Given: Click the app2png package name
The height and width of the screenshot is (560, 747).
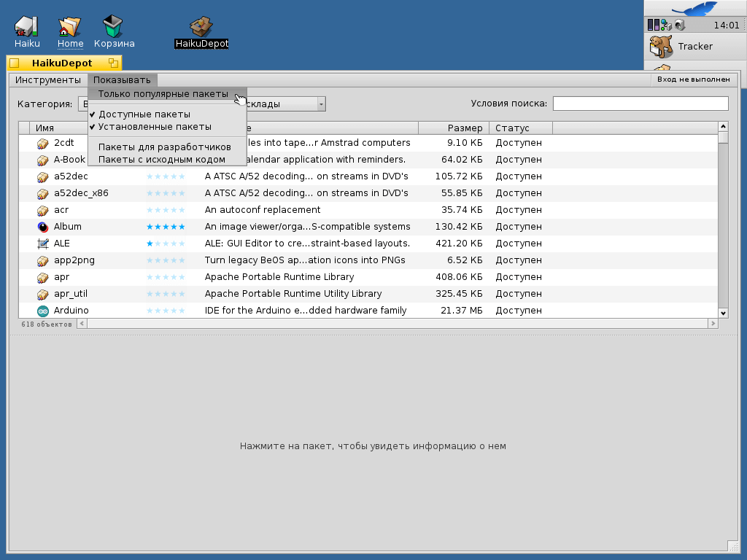Looking at the screenshot, I should click(74, 260).
